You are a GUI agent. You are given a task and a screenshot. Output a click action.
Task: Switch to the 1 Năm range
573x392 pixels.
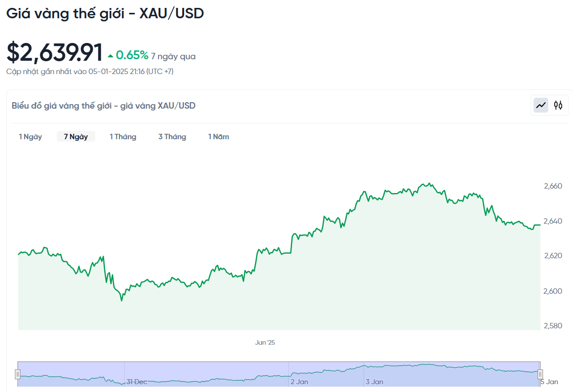(219, 137)
